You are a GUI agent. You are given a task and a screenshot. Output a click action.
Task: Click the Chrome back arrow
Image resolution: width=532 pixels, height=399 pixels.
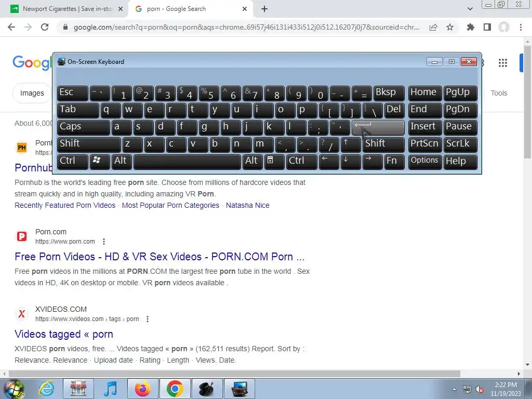[x=11, y=27]
